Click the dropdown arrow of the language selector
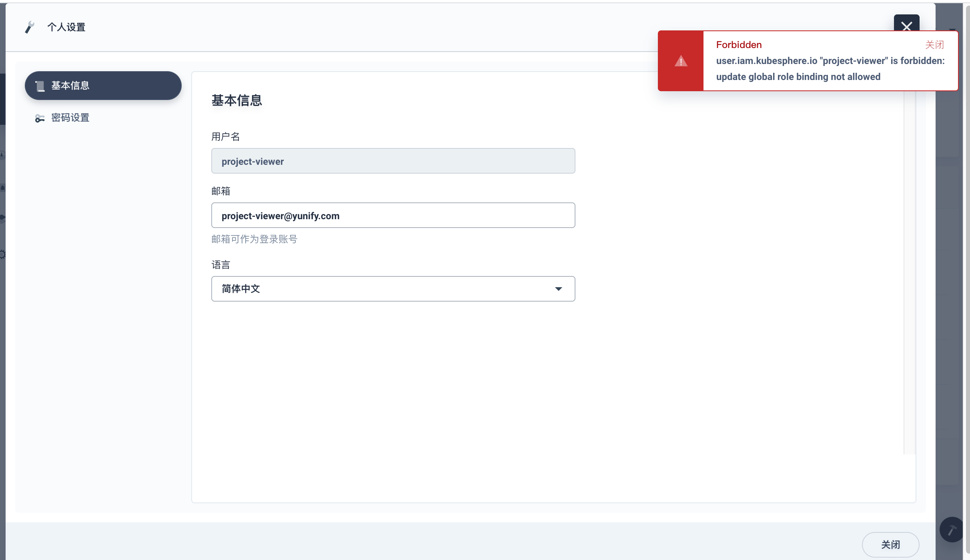This screenshot has width=970, height=560. tap(559, 289)
